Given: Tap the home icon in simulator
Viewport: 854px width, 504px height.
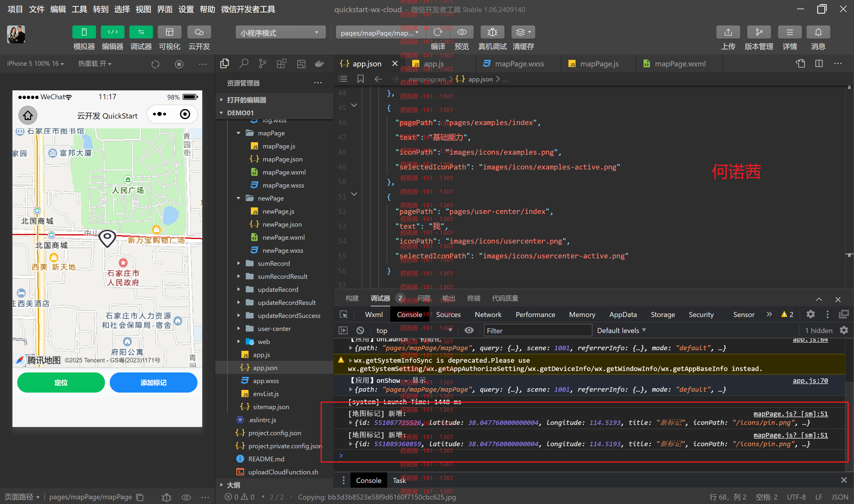Looking at the screenshot, I should [x=28, y=116].
